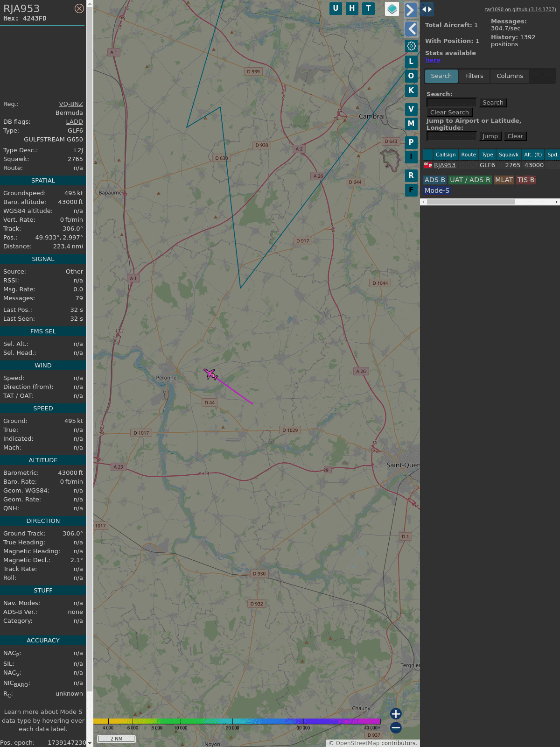
Task: Collapse the SPATIAL section header
Action: (43, 181)
